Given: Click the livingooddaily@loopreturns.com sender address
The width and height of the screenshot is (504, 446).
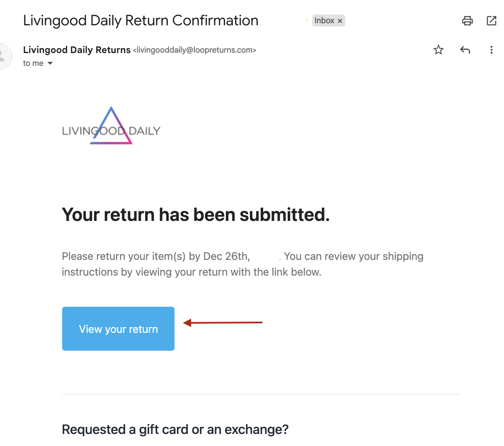Looking at the screenshot, I should pyautogui.click(x=194, y=50).
